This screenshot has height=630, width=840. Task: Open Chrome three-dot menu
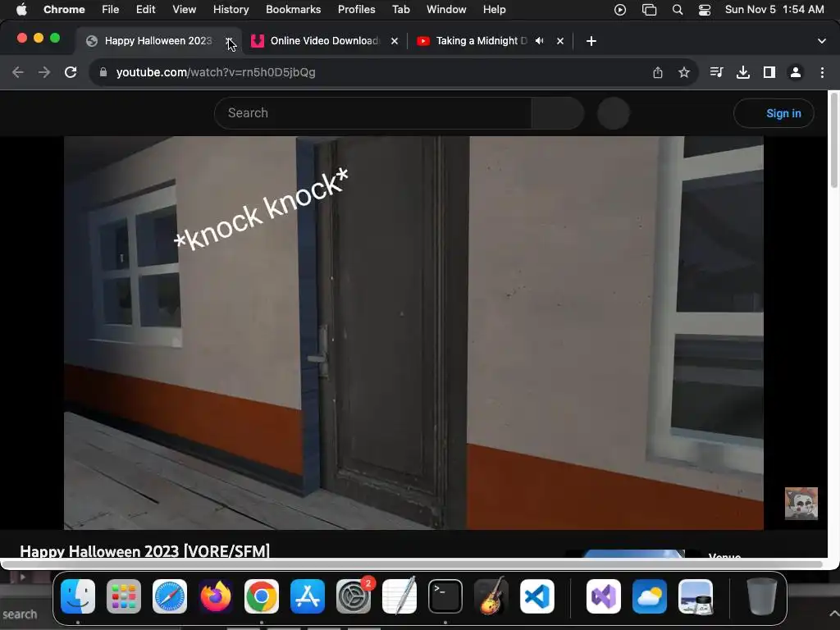pos(822,72)
